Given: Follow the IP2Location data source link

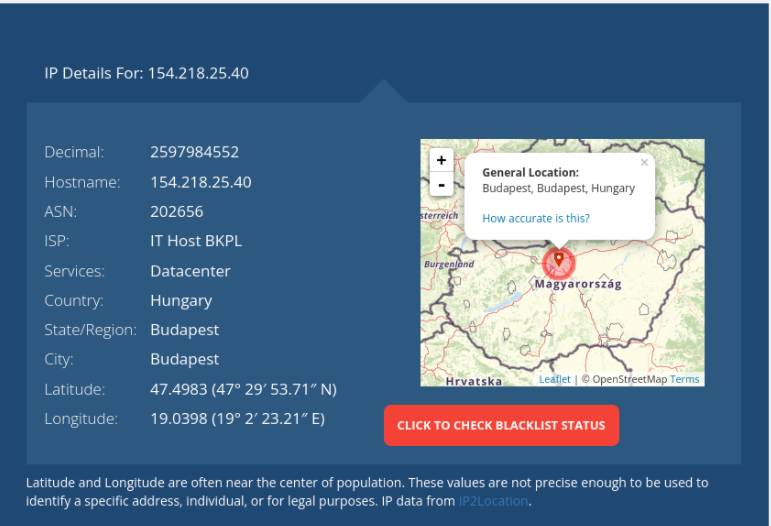Looking at the screenshot, I should [x=493, y=501].
